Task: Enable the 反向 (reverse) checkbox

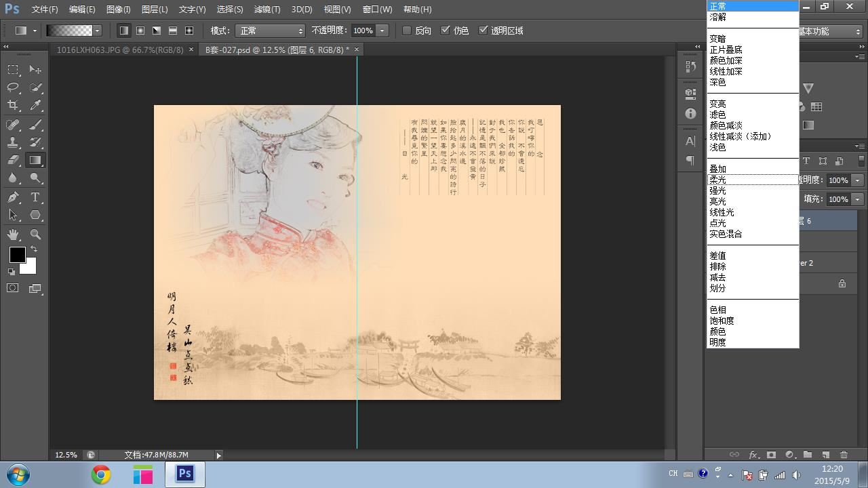Action: point(407,30)
